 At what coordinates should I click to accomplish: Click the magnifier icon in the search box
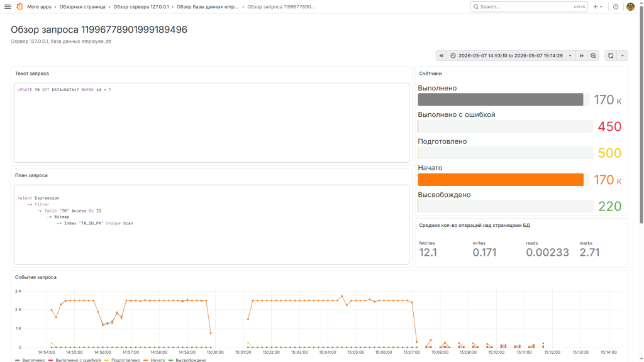[476, 6]
